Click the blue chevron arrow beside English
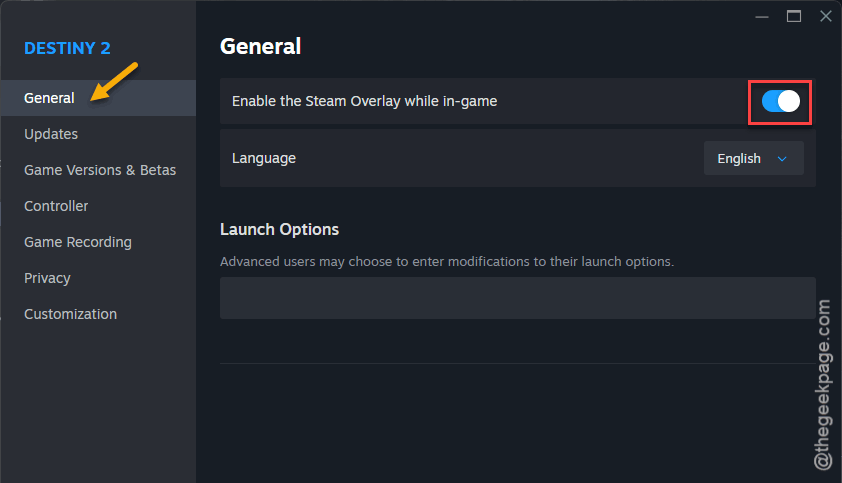This screenshot has height=483, width=842. [x=782, y=159]
